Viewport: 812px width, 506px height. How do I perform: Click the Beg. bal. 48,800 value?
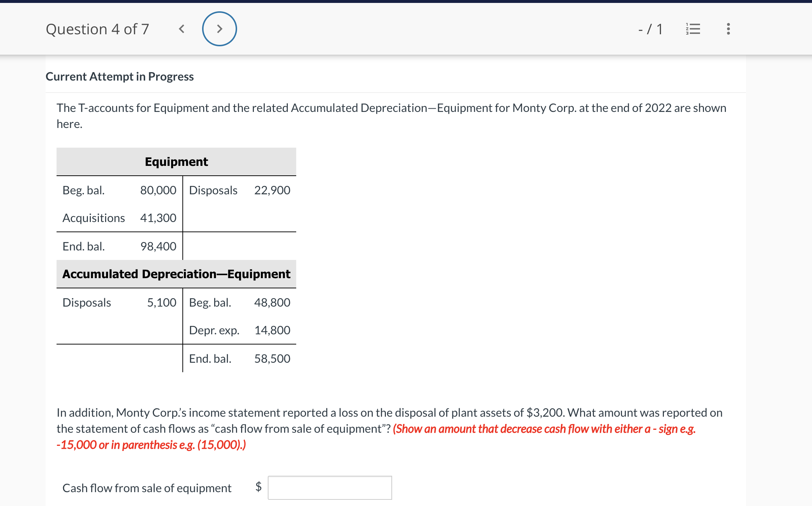(272, 303)
